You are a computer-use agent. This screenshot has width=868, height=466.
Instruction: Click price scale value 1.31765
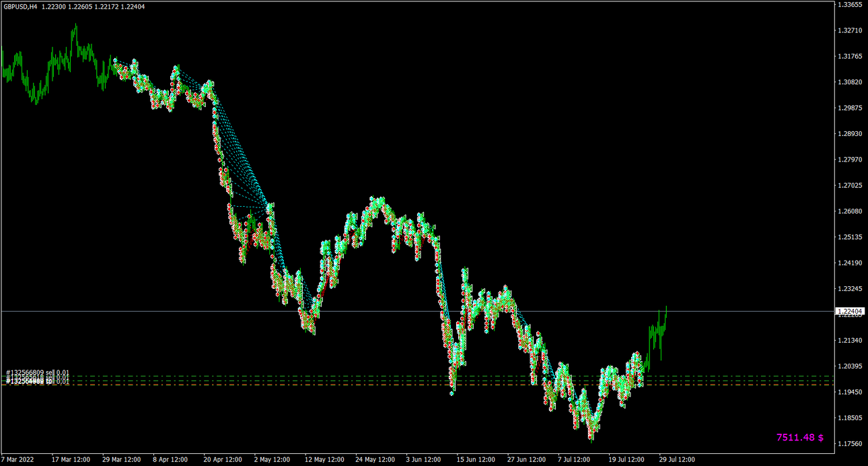pyautogui.click(x=850, y=57)
